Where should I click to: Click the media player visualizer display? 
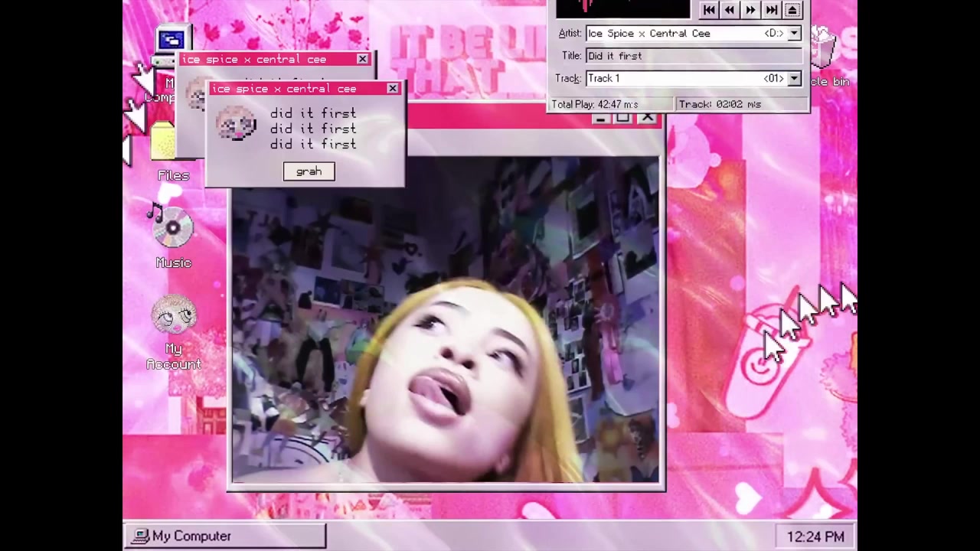pos(622,8)
